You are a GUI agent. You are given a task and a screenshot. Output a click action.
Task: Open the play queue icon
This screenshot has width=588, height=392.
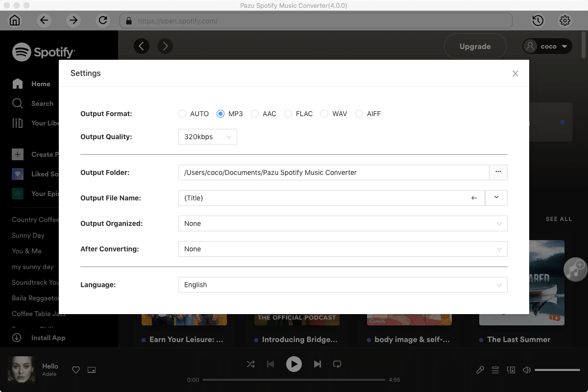point(495,370)
